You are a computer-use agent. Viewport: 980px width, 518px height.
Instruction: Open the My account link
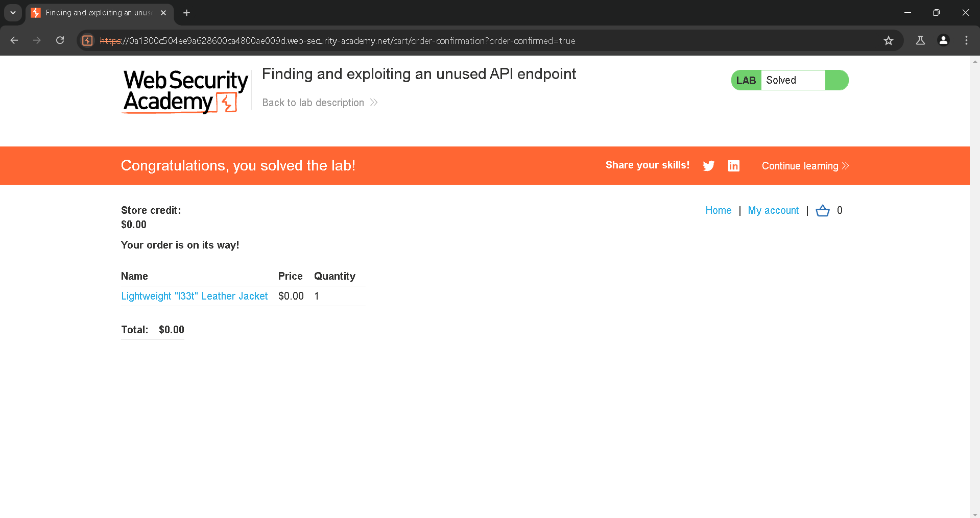pos(773,210)
